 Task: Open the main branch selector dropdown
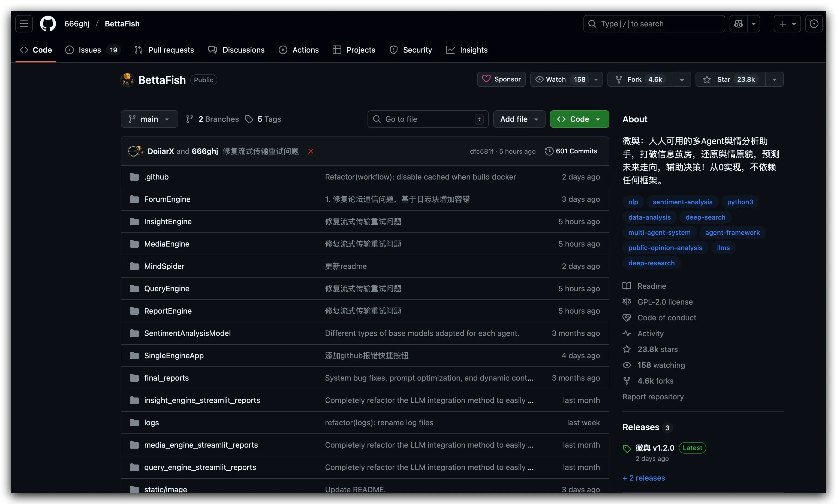[x=149, y=119]
